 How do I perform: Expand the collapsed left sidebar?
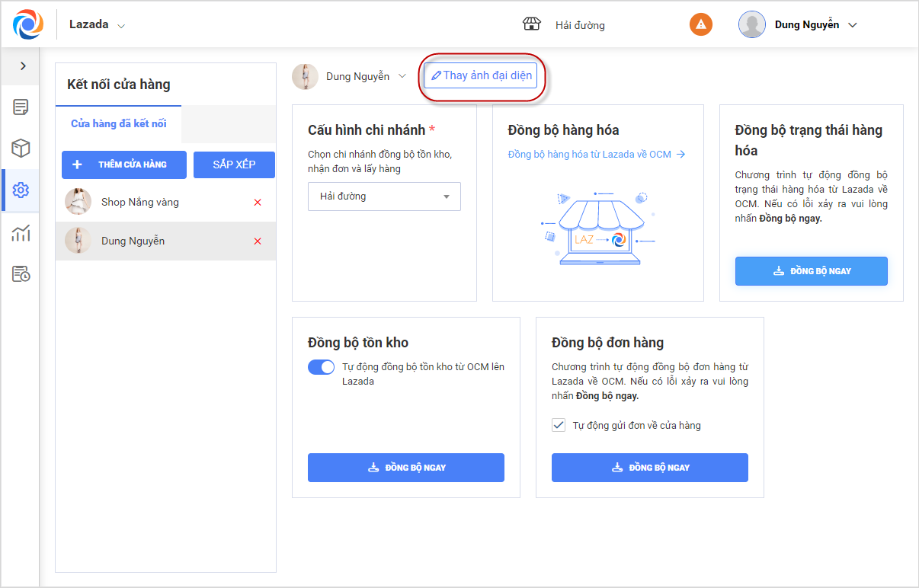pyautogui.click(x=23, y=66)
